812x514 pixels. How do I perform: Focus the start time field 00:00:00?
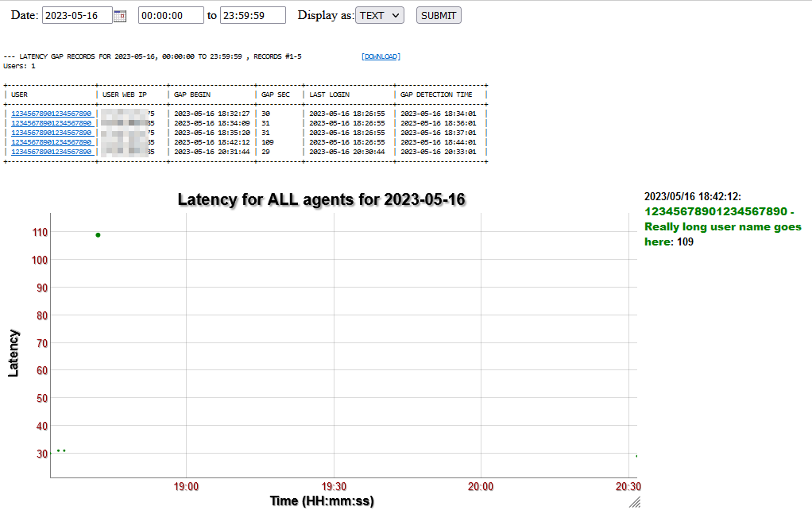(x=171, y=16)
